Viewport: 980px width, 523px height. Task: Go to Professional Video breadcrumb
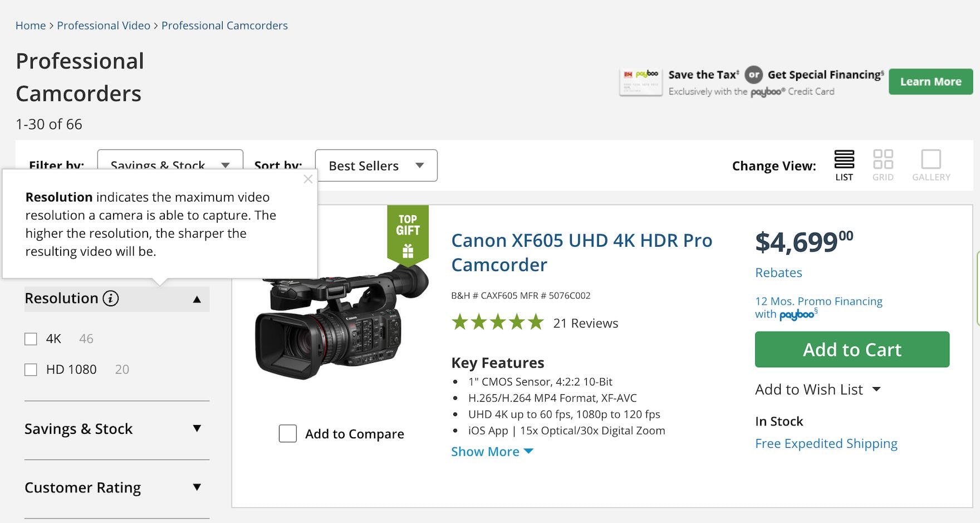click(x=104, y=26)
